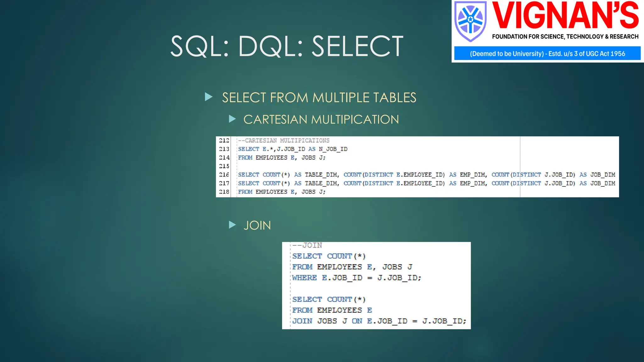The width and height of the screenshot is (644, 362).
Task: Click 'WHERE E.JOB_ID = J.JOB_ID;' line
Action: [x=357, y=278]
